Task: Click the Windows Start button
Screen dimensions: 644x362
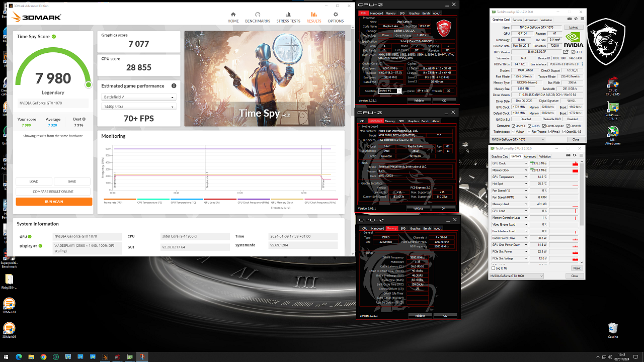Action: (x=6, y=357)
